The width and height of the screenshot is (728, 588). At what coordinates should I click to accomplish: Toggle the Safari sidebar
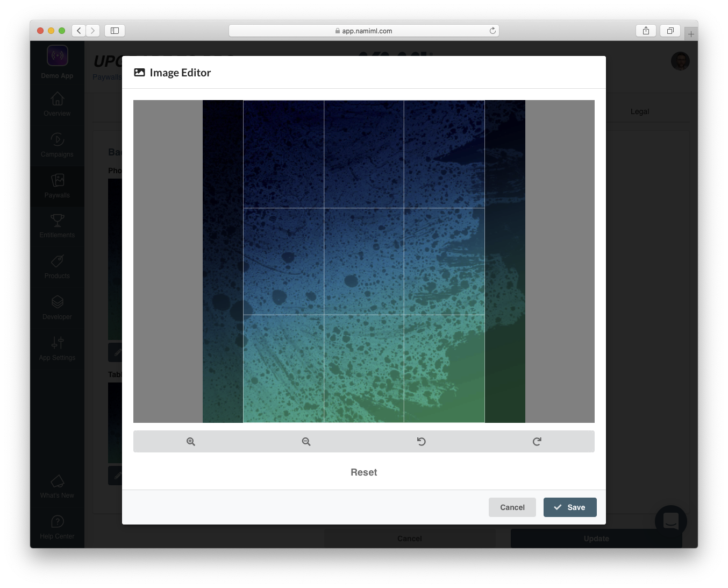[115, 31]
